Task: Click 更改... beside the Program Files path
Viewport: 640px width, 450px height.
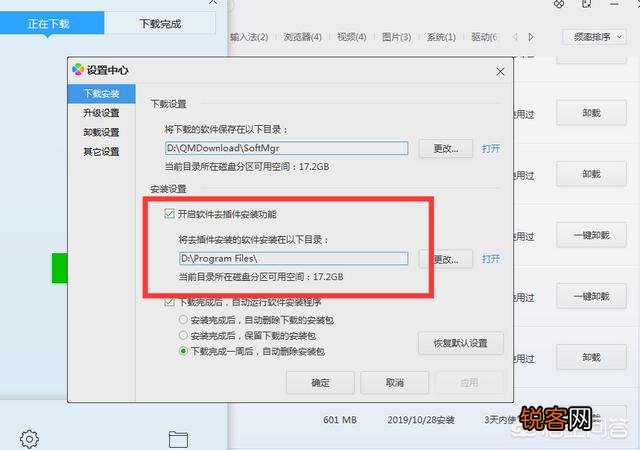Action: click(x=447, y=259)
